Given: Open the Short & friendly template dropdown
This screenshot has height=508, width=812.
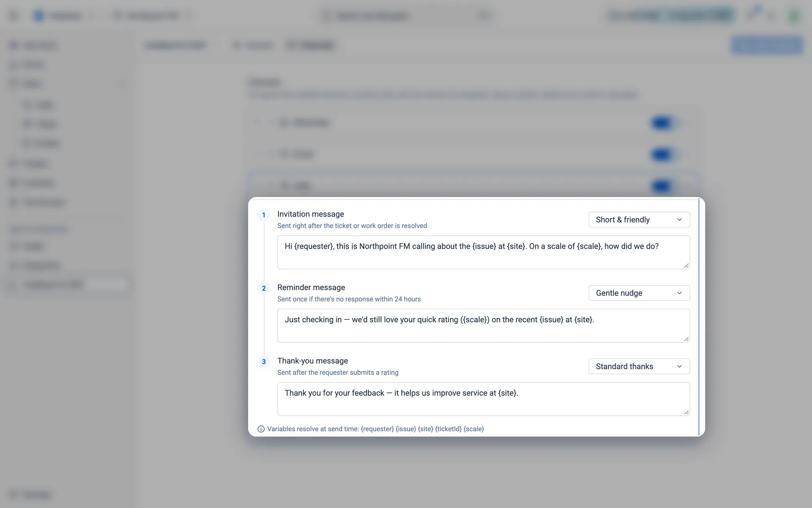Looking at the screenshot, I should click(639, 219).
